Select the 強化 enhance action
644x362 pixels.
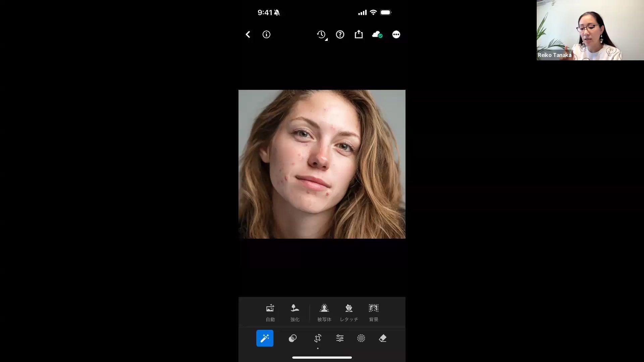[x=295, y=312]
